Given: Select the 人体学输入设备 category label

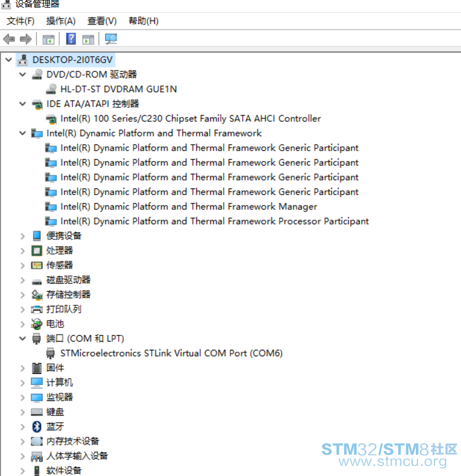Looking at the screenshot, I should point(77,455).
